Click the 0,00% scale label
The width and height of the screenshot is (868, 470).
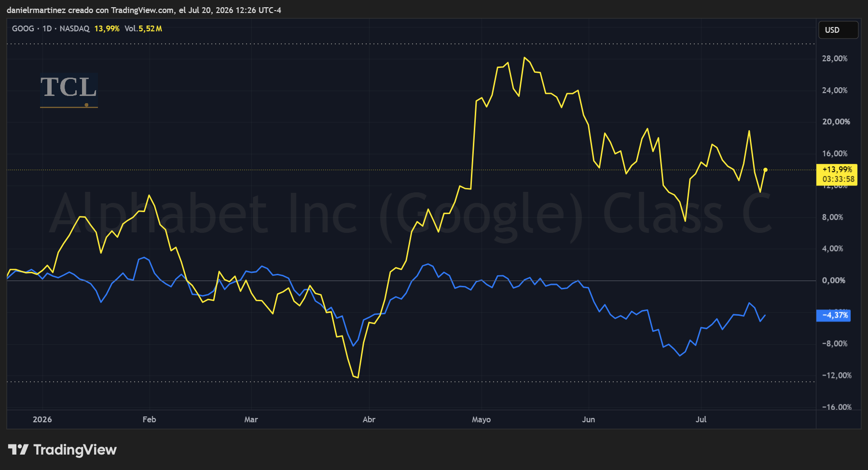(x=833, y=280)
